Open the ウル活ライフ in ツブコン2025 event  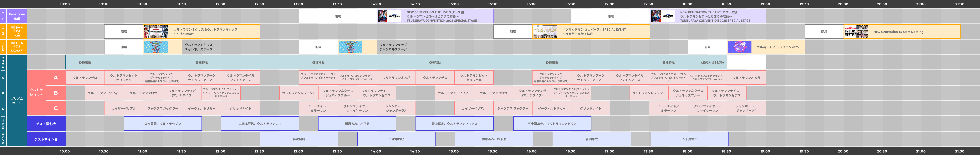tap(766, 47)
